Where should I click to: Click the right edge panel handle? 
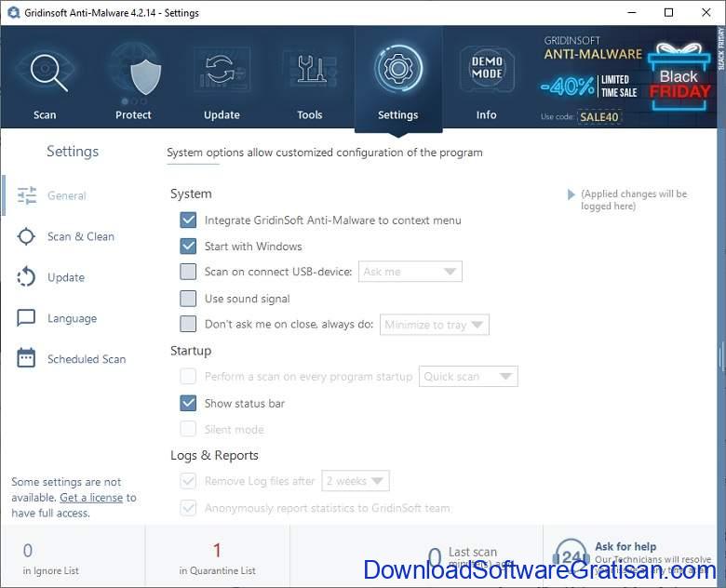pyautogui.click(x=721, y=356)
